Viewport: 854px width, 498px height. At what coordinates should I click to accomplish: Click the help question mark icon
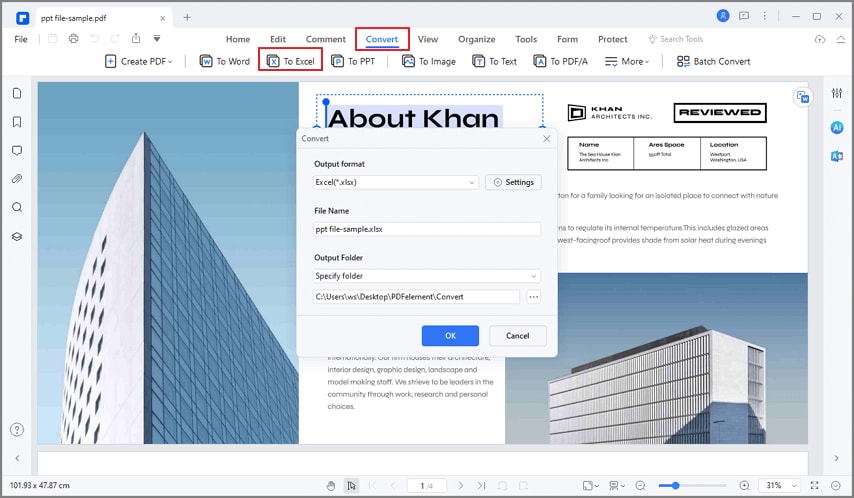[17, 430]
